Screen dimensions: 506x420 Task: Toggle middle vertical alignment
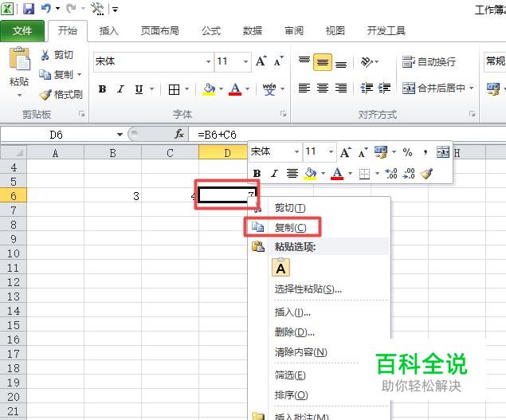pyautogui.click(x=323, y=62)
